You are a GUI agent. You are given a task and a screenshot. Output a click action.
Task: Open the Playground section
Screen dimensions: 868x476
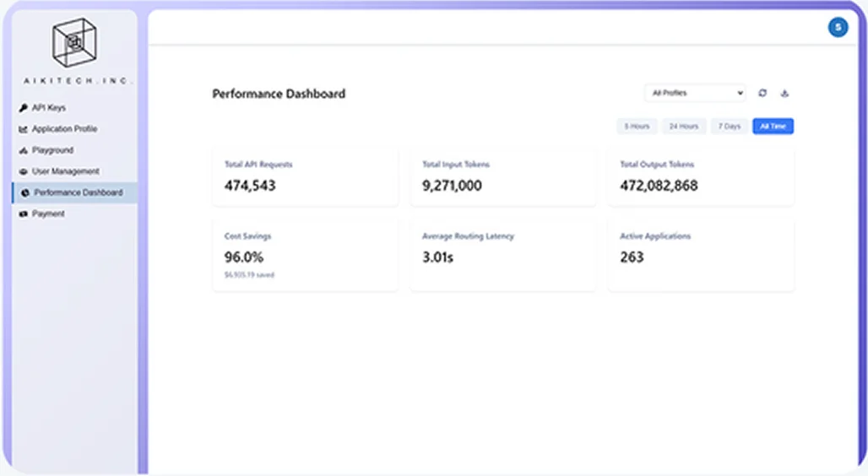[x=75, y=150]
